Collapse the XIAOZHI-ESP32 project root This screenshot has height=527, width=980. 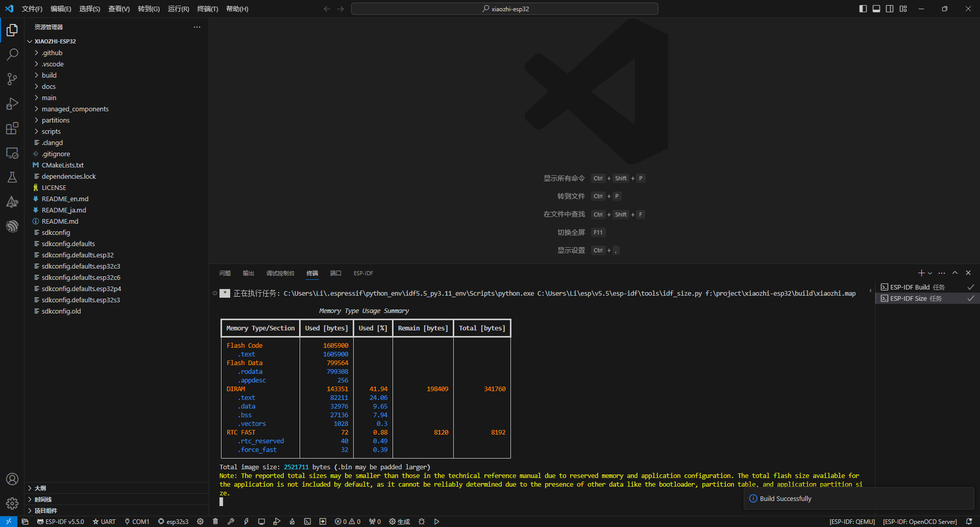[x=55, y=41]
